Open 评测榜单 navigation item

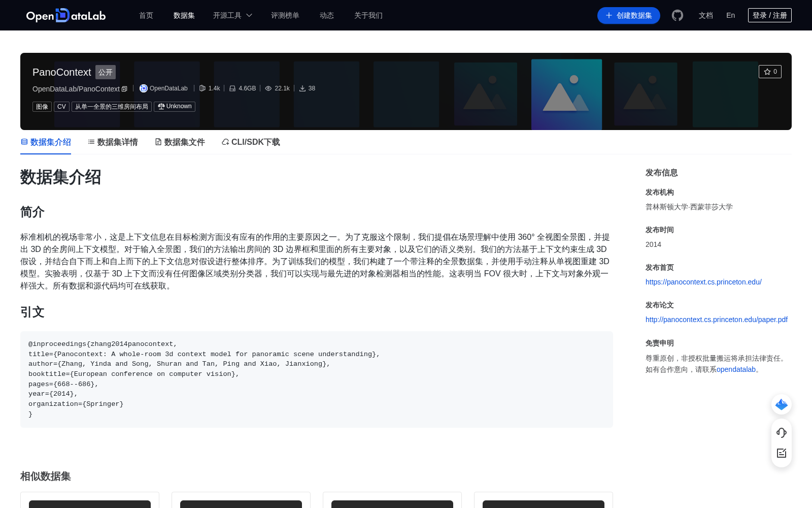coord(285,15)
